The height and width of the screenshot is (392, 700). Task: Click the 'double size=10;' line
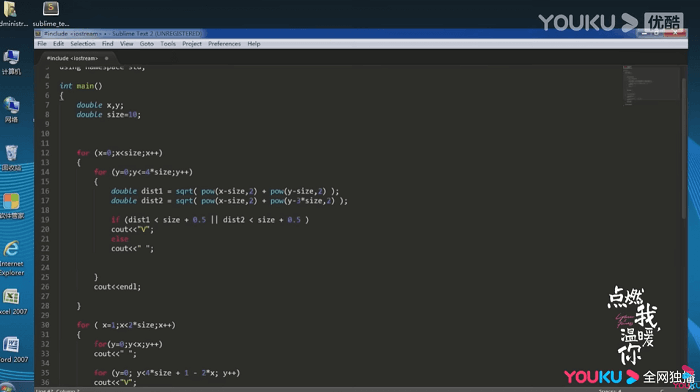[108, 114]
